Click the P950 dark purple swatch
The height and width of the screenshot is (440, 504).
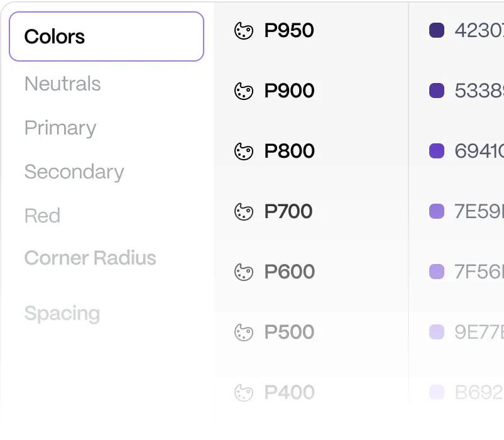(x=437, y=30)
